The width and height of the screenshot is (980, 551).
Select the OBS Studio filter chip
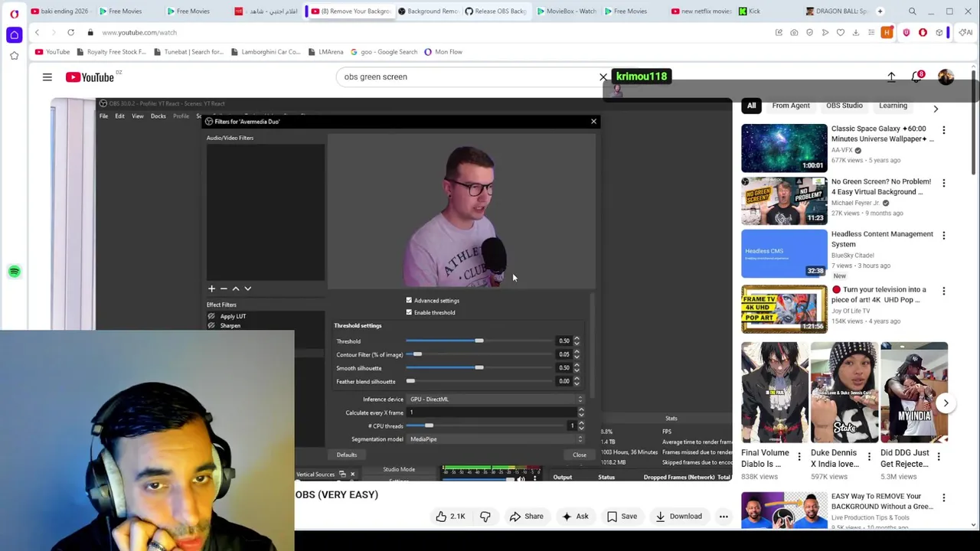click(844, 106)
